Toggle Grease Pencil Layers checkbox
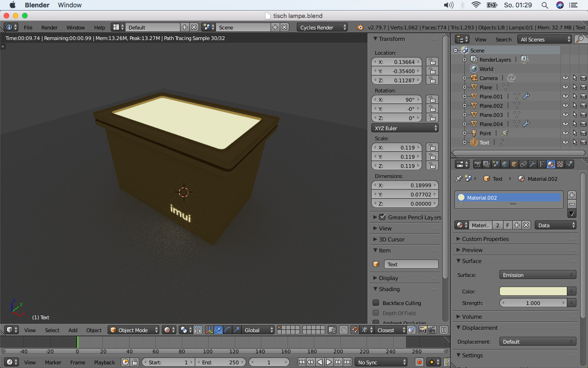The image size is (588, 368). coord(382,217)
